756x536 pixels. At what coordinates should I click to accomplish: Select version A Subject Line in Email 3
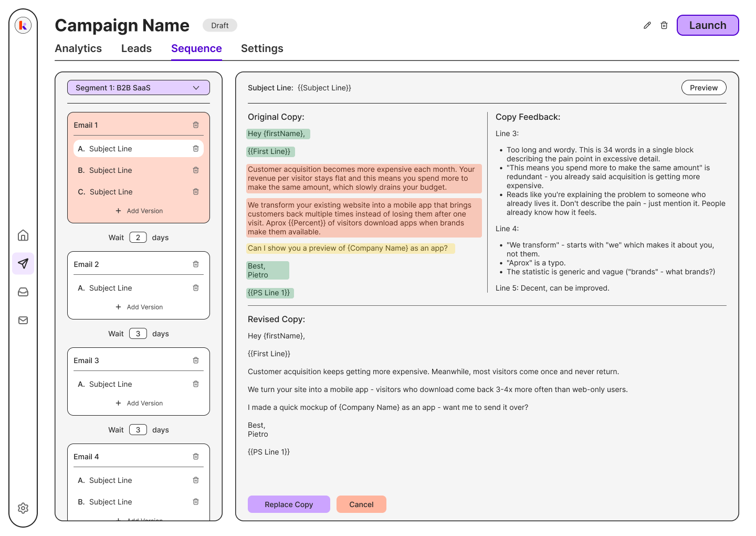coord(139,384)
